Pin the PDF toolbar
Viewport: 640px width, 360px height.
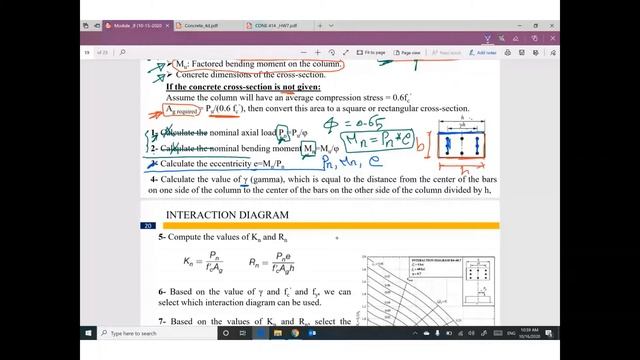(x=553, y=52)
